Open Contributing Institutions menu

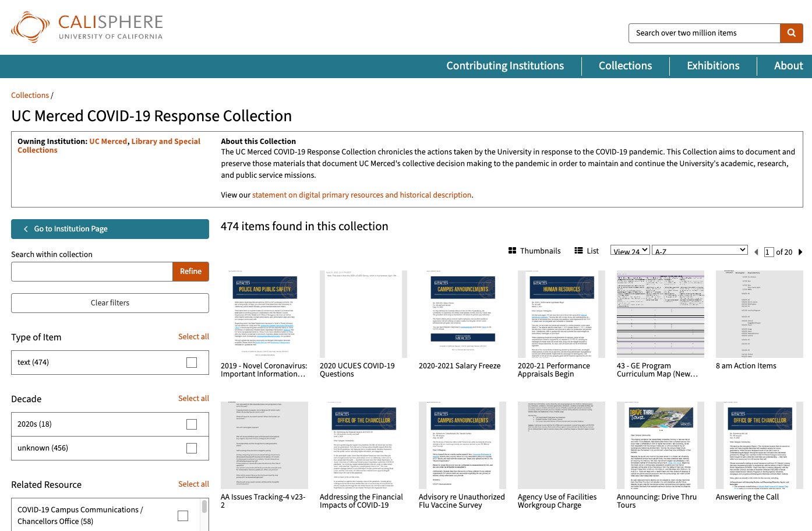point(505,66)
